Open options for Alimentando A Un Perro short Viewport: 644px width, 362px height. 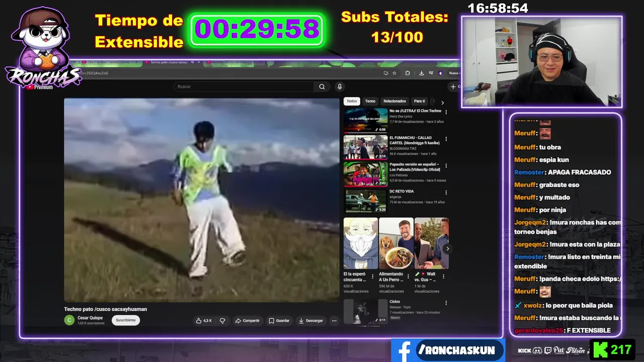coord(408,277)
